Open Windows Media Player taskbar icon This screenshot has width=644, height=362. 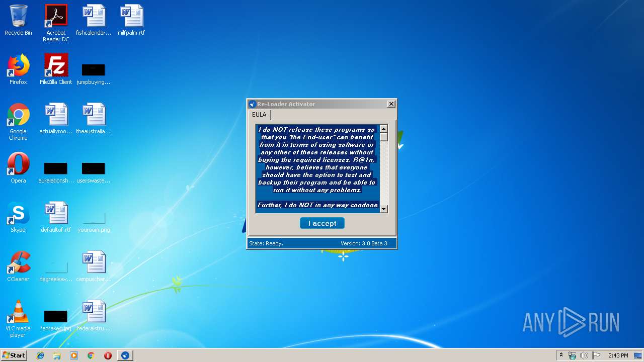pos(74,355)
